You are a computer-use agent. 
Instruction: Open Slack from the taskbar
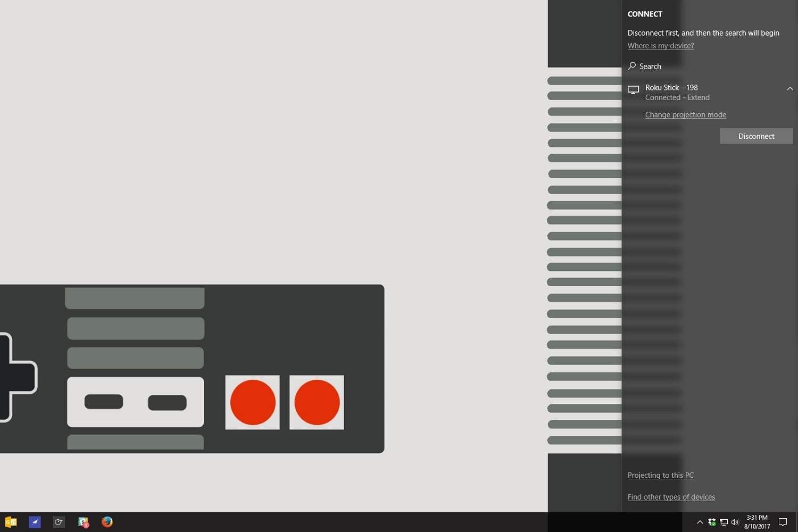tap(83, 522)
